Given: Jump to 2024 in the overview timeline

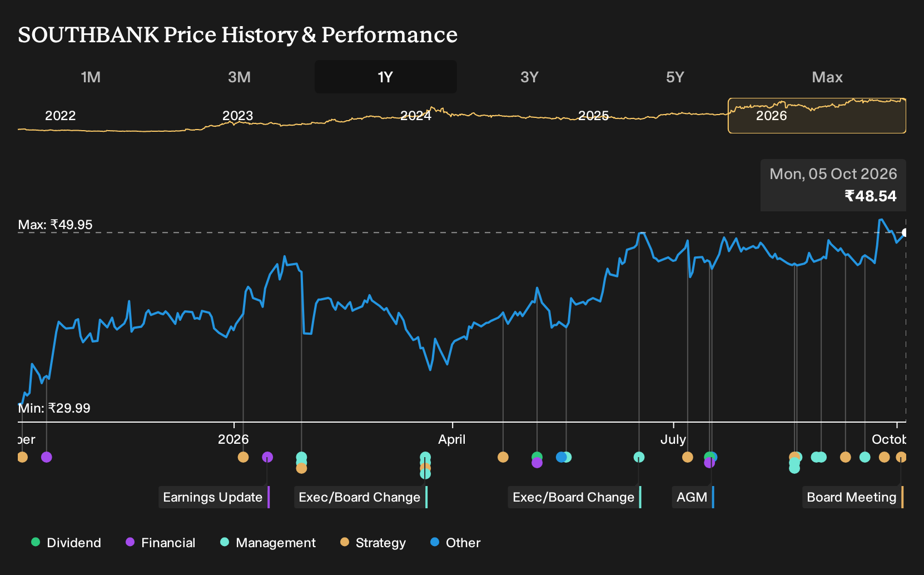Looking at the screenshot, I should tap(416, 116).
